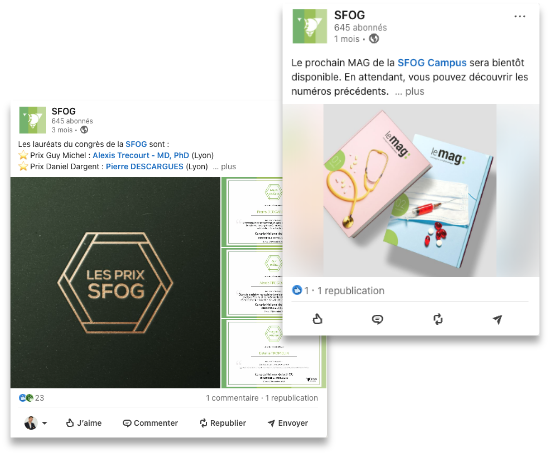Click the Commenter button

point(150,423)
